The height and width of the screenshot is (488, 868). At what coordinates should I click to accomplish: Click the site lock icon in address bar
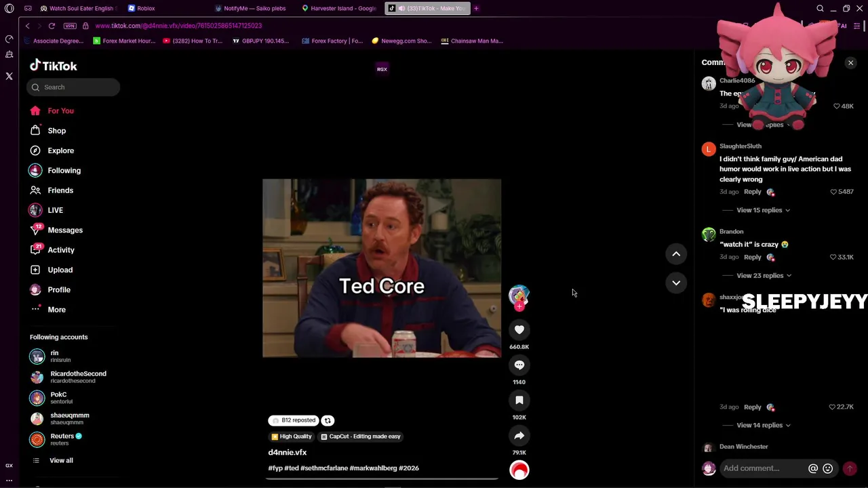point(85,26)
